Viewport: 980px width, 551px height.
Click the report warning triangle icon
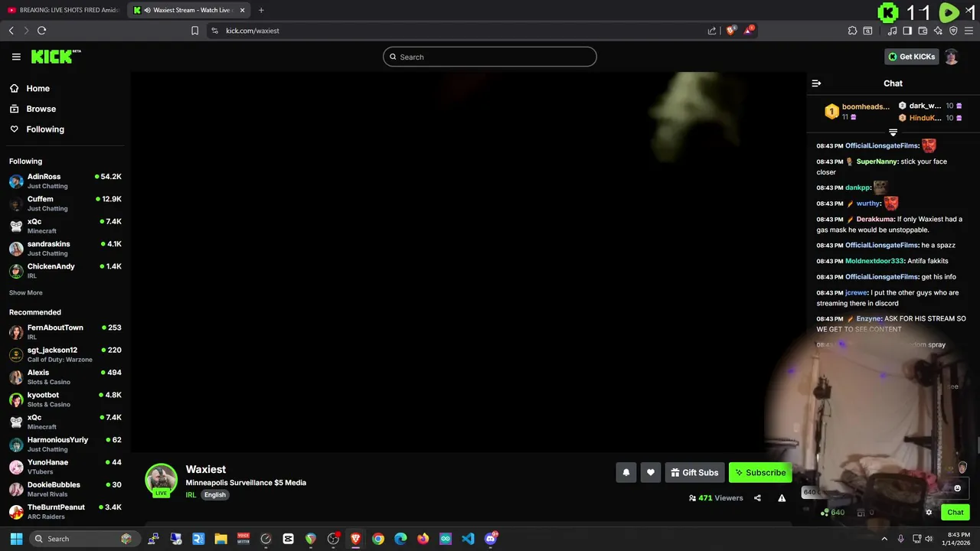point(782,498)
